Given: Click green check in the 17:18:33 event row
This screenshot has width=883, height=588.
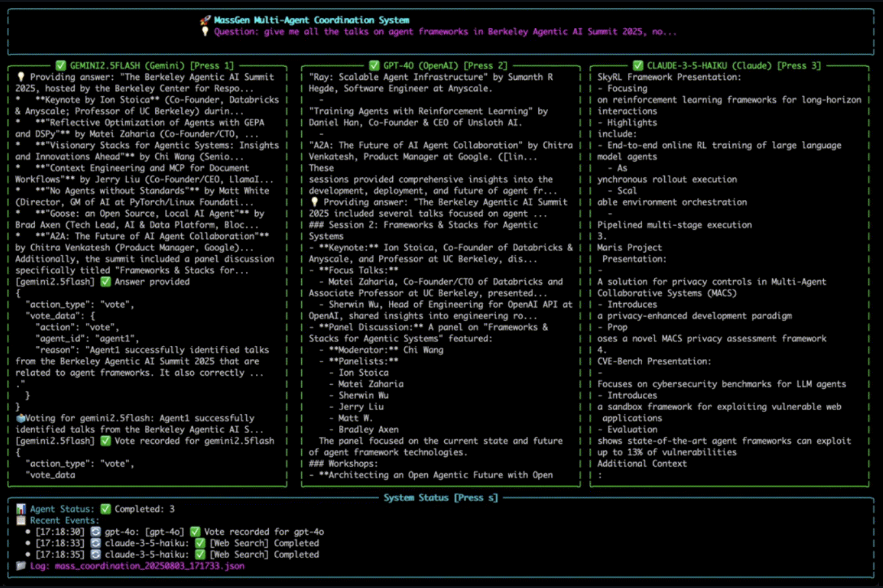Looking at the screenshot, I should pyautogui.click(x=200, y=543).
